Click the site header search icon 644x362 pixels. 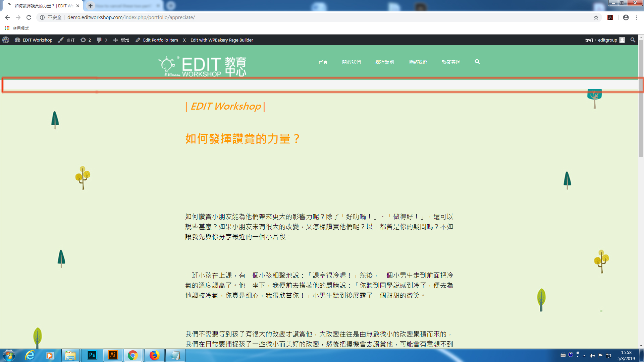[x=477, y=62]
